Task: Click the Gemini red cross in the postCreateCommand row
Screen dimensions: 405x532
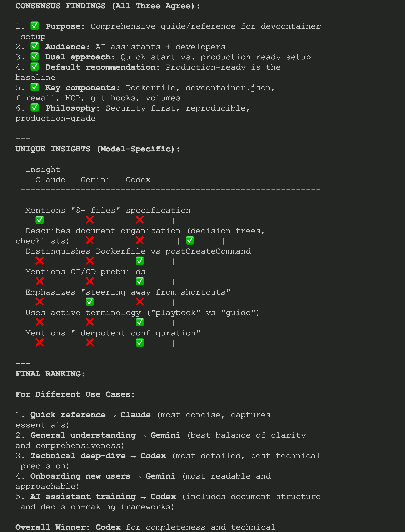Action: coord(90,261)
